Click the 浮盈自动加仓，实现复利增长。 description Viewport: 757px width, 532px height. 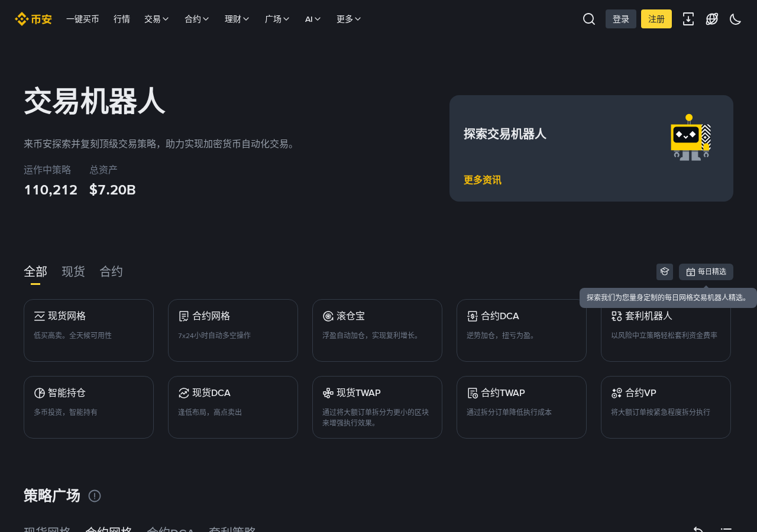coord(372,335)
